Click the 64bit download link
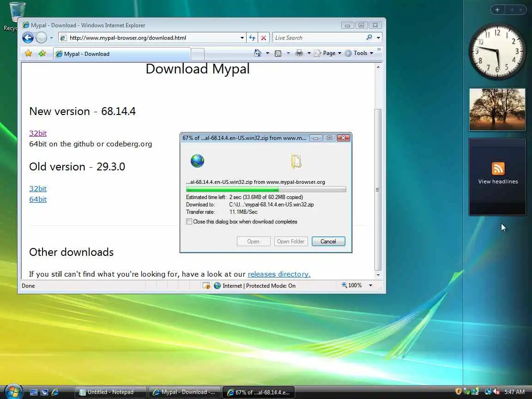 pyautogui.click(x=38, y=199)
